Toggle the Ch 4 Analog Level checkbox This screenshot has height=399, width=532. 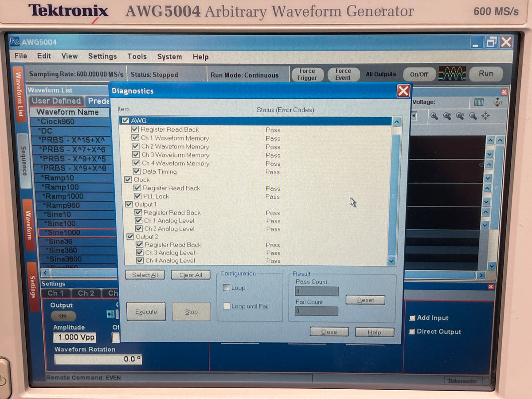pyautogui.click(x=140, y=261)
